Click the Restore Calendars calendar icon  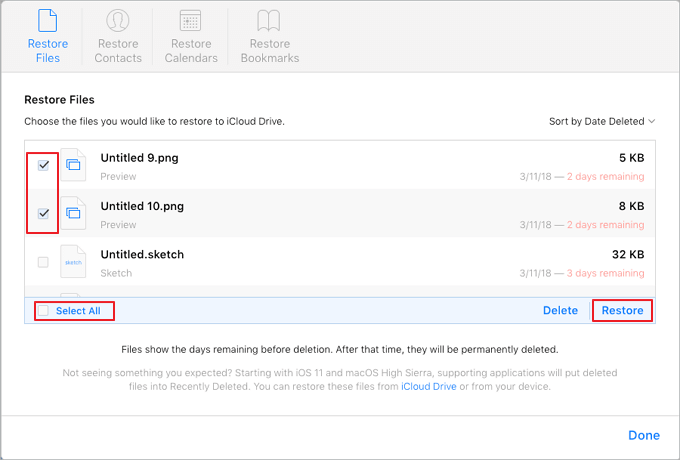pyautogui.click(x=191, y=20)
